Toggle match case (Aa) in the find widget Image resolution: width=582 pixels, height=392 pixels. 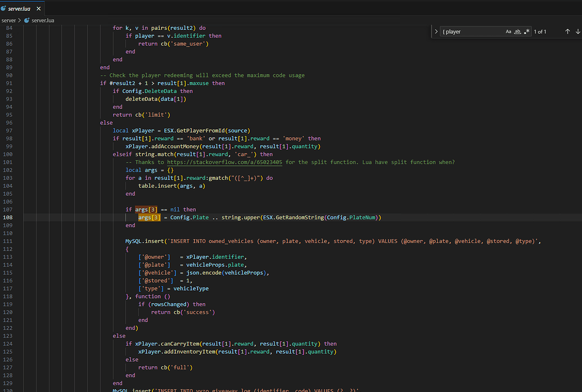click(x=508, y=31)
